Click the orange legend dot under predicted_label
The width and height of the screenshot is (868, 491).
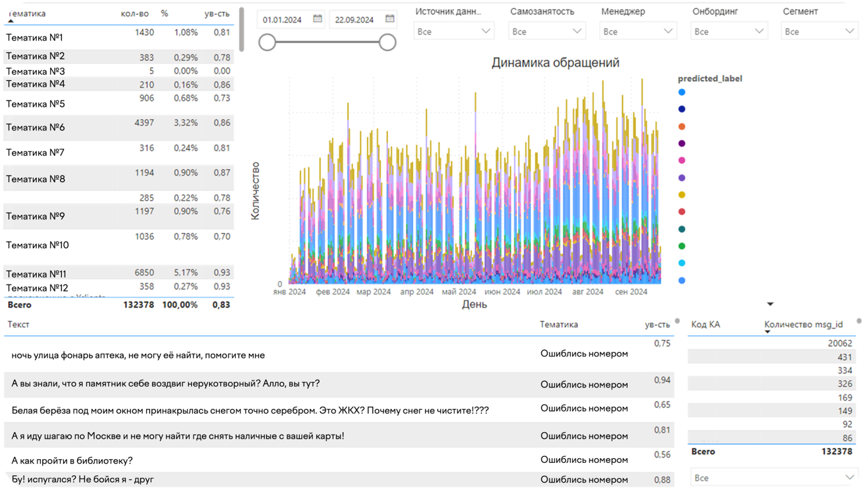coord(681,126)
